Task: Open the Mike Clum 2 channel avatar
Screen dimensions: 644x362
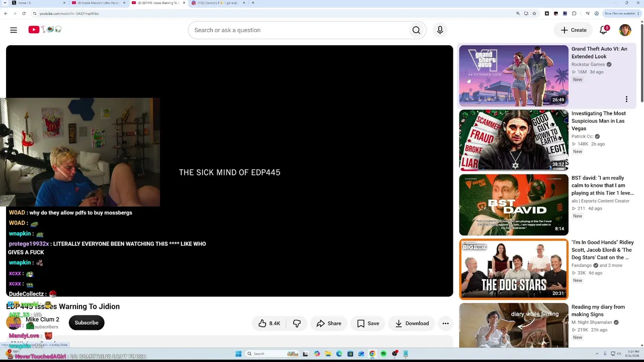Action: (x=14, y=323)
